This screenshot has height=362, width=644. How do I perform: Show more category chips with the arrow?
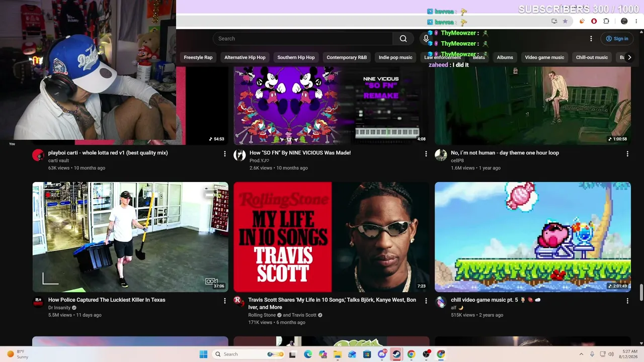(x=629, y=57)
